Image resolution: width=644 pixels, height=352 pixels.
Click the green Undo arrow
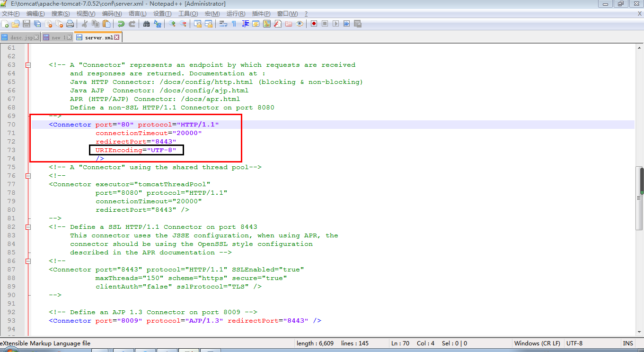120,24
